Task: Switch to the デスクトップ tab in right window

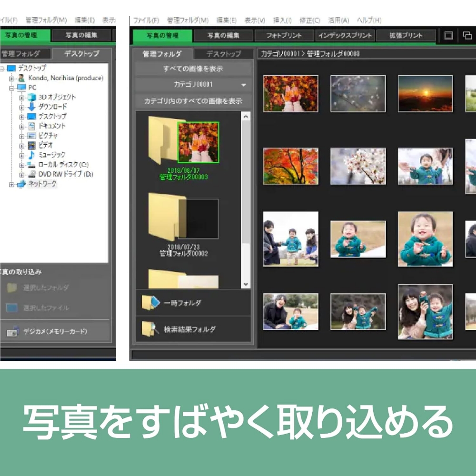Action: point(223,54)
